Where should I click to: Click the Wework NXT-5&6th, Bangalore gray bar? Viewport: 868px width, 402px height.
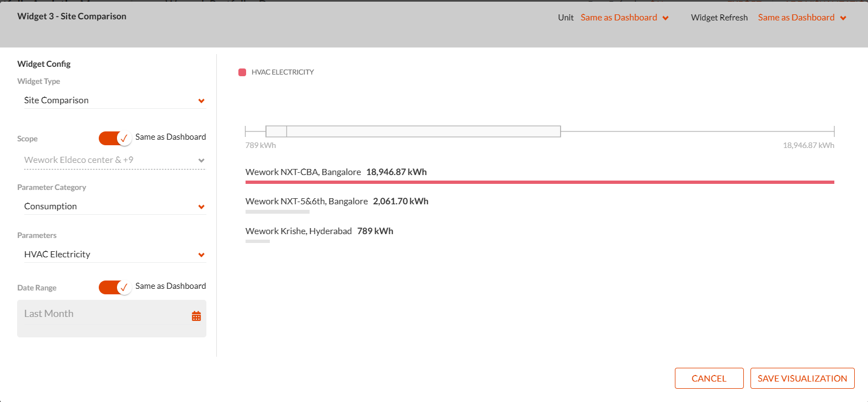click(278, 212)
